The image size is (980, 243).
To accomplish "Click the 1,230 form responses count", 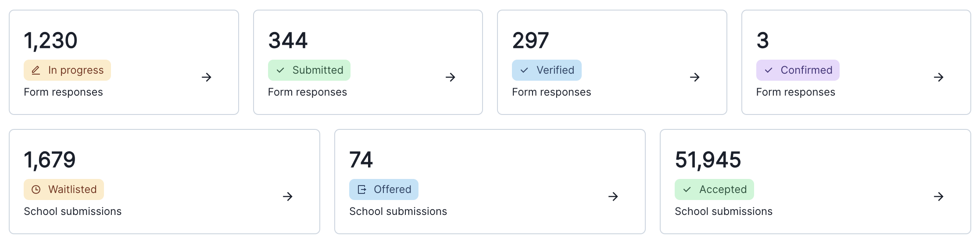I will 50,41.
